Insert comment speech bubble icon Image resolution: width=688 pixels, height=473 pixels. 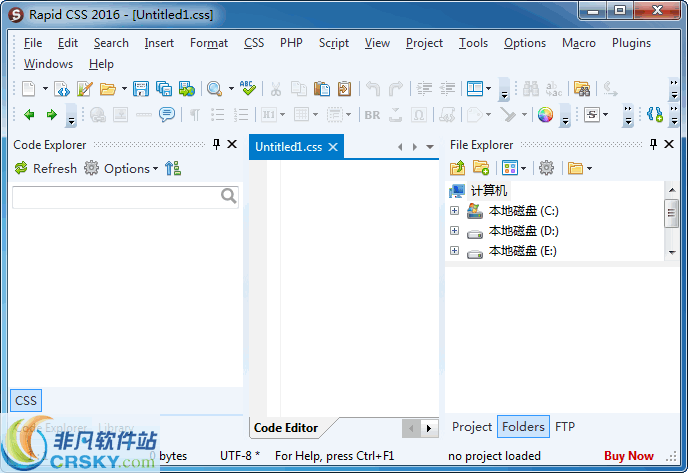(167, 115)
